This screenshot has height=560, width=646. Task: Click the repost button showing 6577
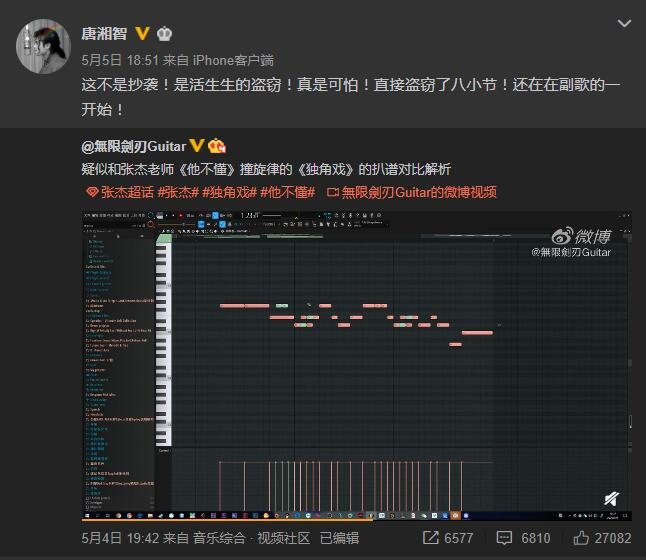pyautogui.click(x=448, y=538)
